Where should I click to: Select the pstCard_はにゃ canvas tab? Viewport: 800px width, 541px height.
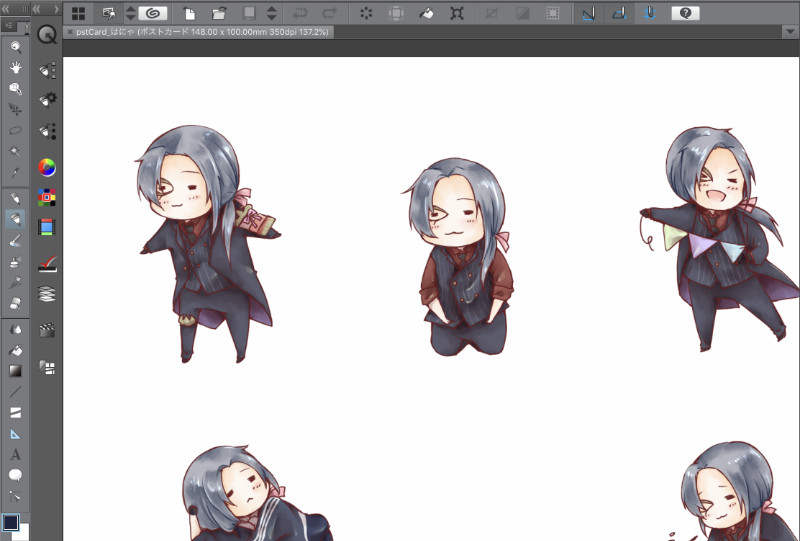click(198, 32)
